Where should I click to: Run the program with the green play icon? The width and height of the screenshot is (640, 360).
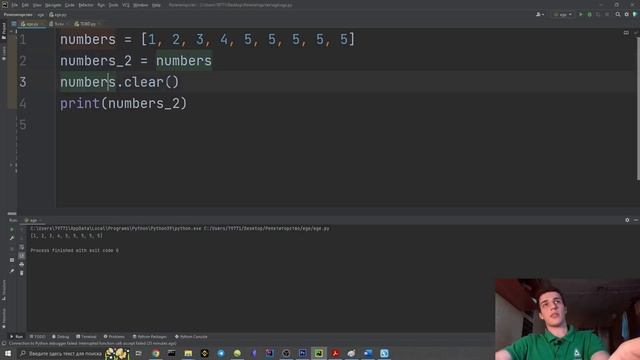(581, 15)
